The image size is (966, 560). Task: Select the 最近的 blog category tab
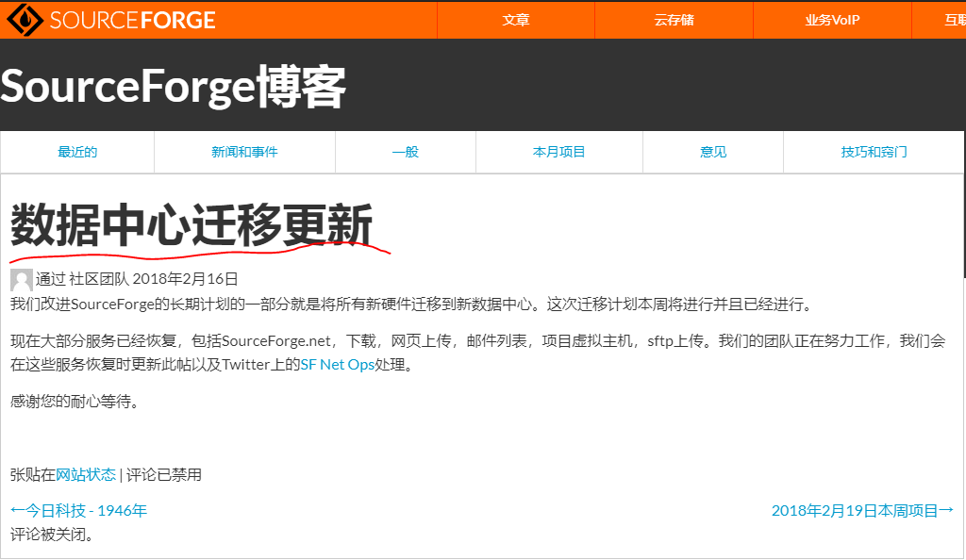tap(76, 152)
